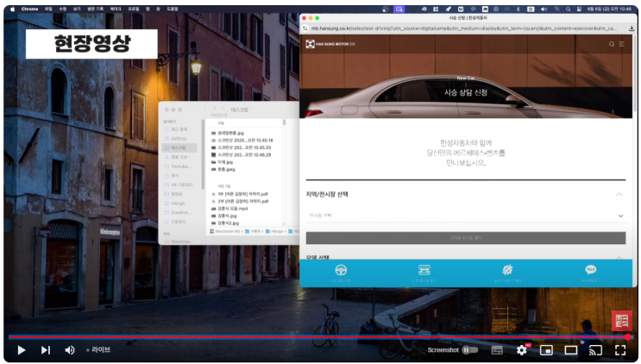641x364 pixels.
Task: Click the Finder forward arrow
Action: pos(223,109)
